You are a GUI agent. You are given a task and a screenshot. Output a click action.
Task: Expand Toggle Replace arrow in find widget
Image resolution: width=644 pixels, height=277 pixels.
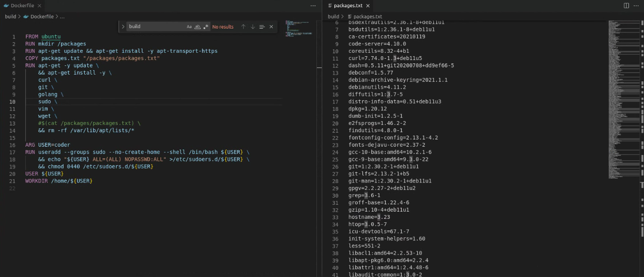click(123, 27)
